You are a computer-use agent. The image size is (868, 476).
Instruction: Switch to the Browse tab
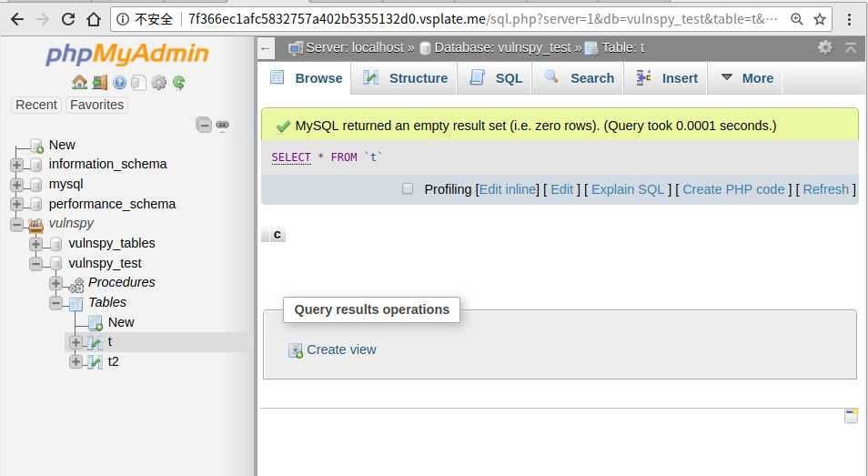306,78
